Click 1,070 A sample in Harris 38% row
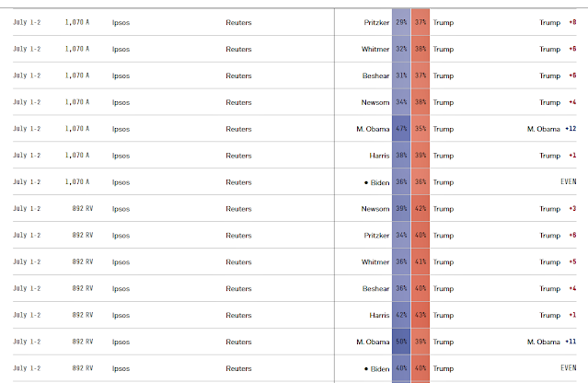This screenshot has height=383, width=588. 77,156
